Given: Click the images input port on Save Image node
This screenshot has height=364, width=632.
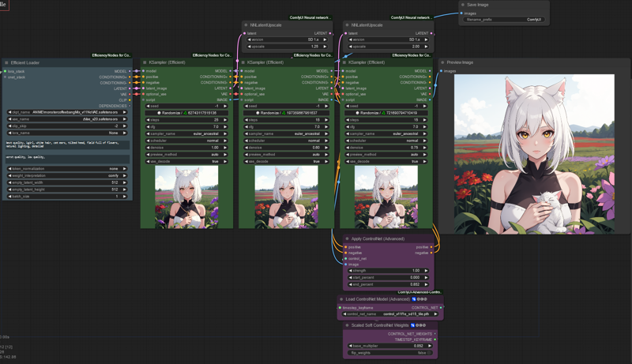Looking at the screenshot, I should 461,13.
